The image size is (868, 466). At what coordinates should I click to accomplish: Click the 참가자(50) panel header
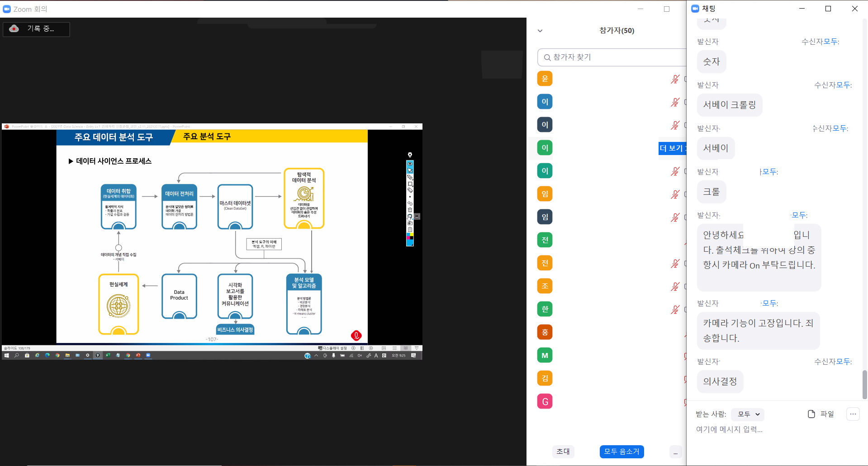(617, 31)
